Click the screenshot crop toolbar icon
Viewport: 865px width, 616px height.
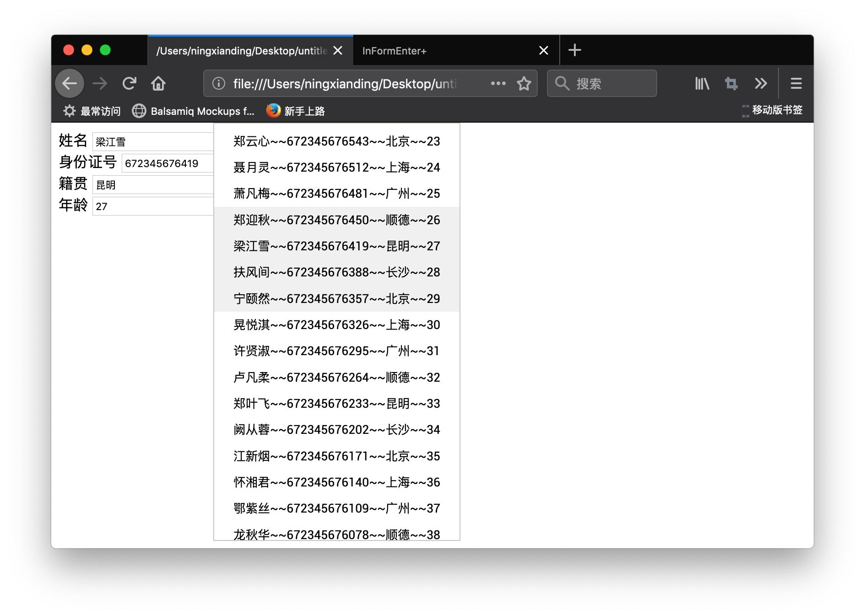pos(731,84)
